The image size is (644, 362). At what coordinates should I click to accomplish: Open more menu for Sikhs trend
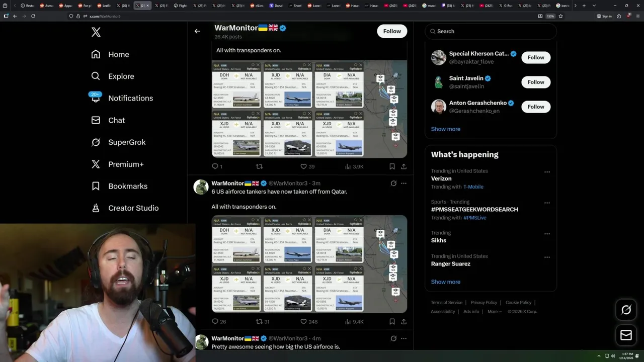(547, 234)
